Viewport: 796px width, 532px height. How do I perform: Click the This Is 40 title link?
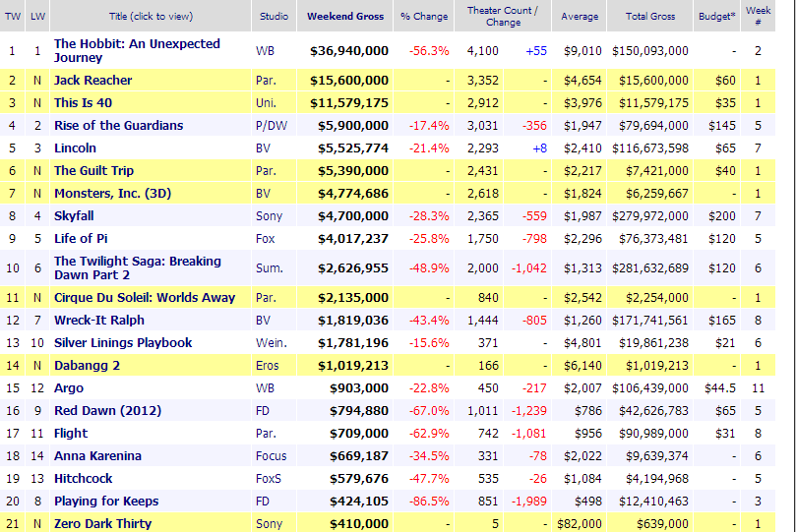pyautogui.click(x=83, y=103)
